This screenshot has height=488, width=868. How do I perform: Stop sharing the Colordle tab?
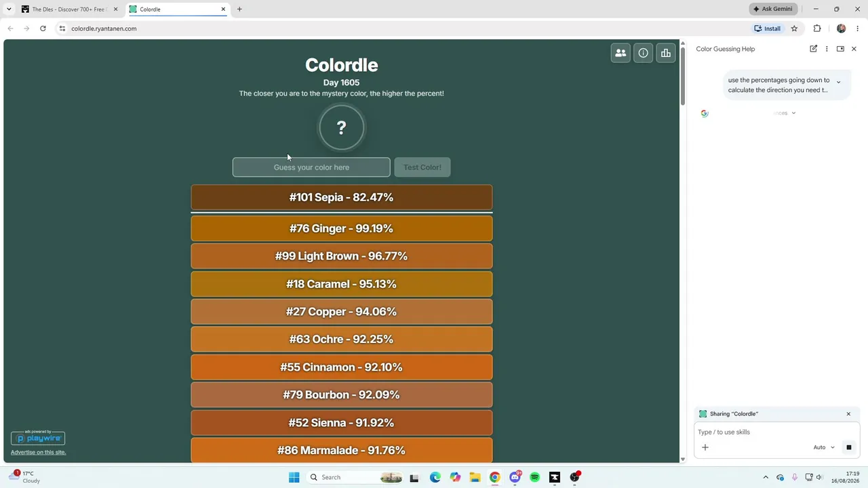pos(848,413)
